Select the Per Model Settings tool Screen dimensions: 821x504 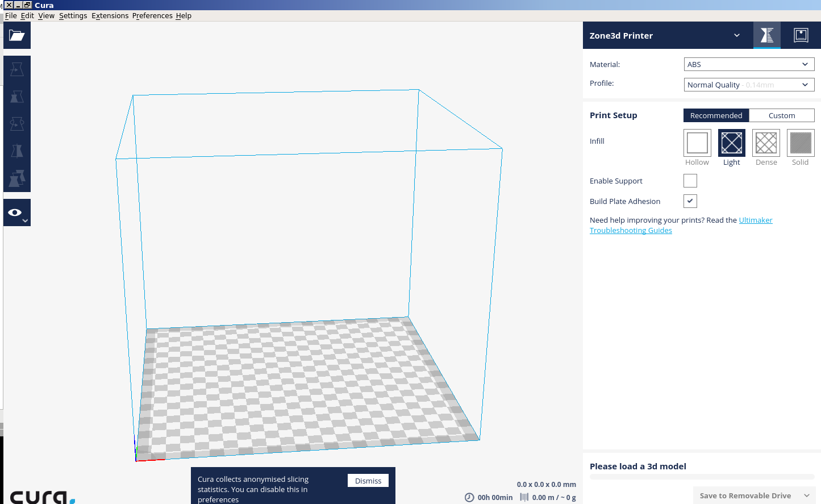[x=17, y=178]
